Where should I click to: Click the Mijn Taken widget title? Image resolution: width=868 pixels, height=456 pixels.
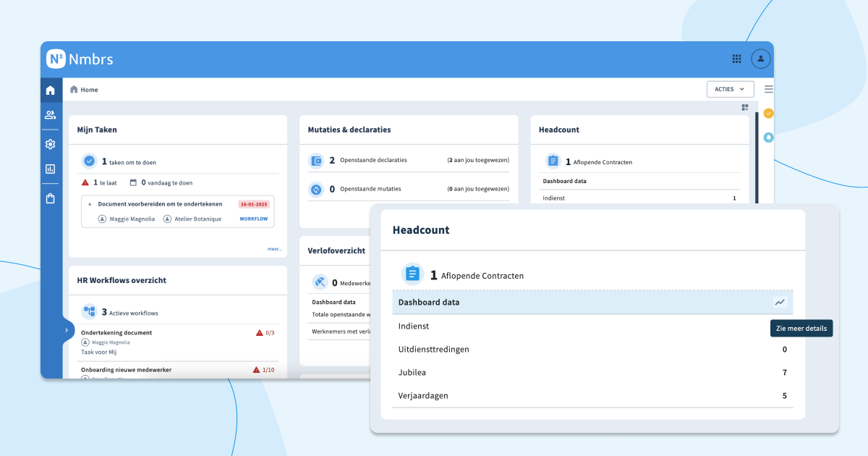[x=97, y=130]
